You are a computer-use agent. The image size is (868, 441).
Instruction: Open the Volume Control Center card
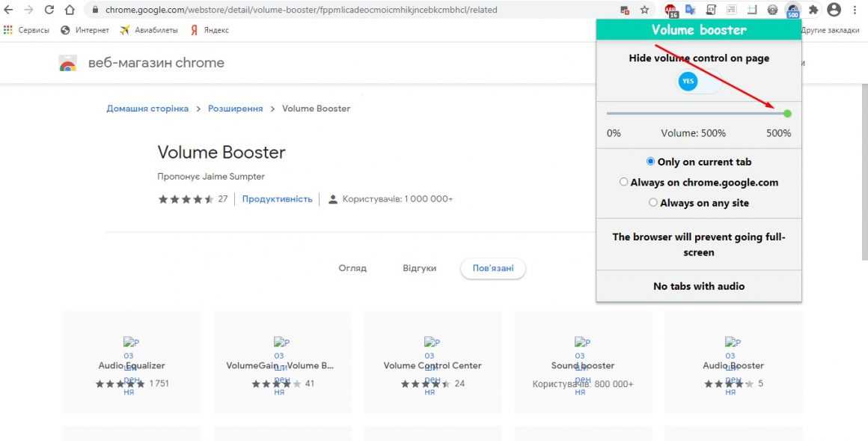[433, 362]
